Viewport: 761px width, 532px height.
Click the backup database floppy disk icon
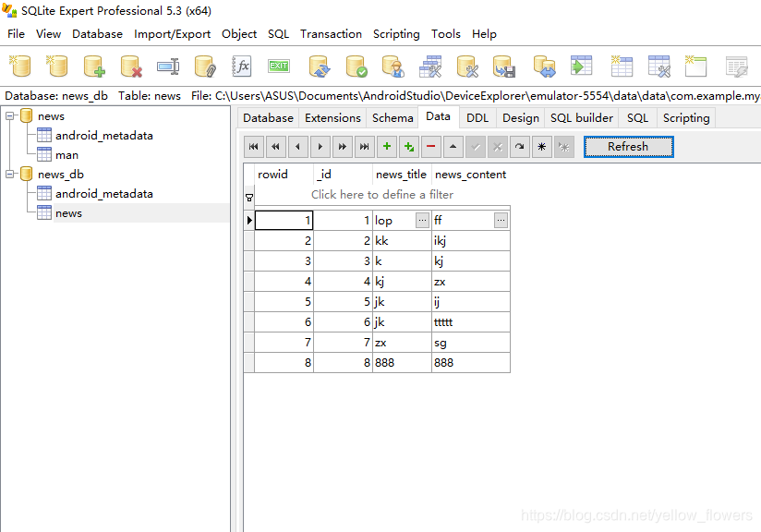pos(504,66)
